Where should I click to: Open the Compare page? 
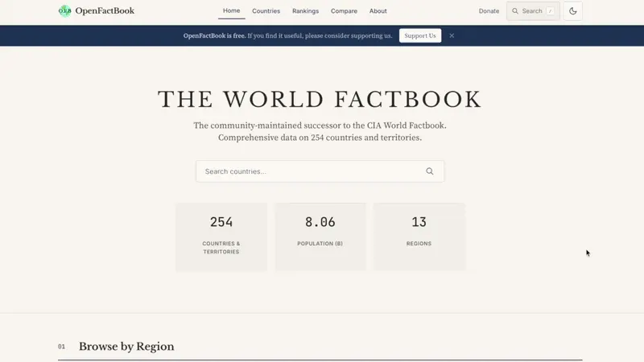345,11
